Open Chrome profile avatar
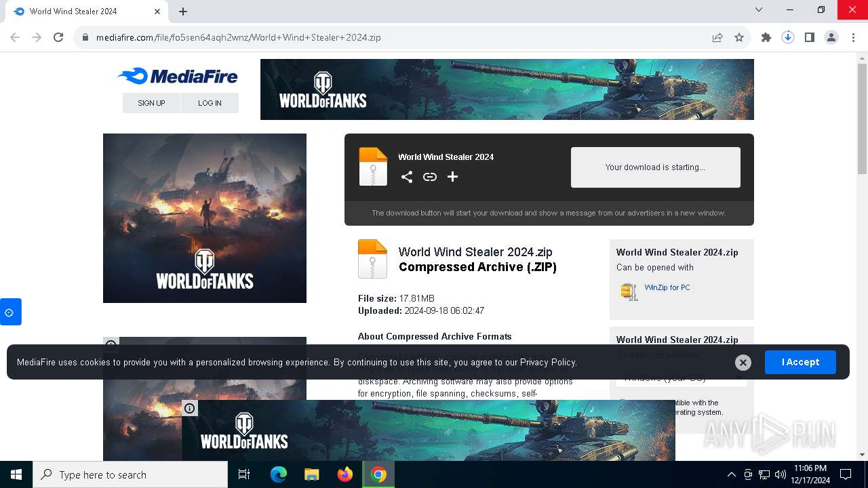The width and height of the screenshot is (868, 488). coord(831,37)
